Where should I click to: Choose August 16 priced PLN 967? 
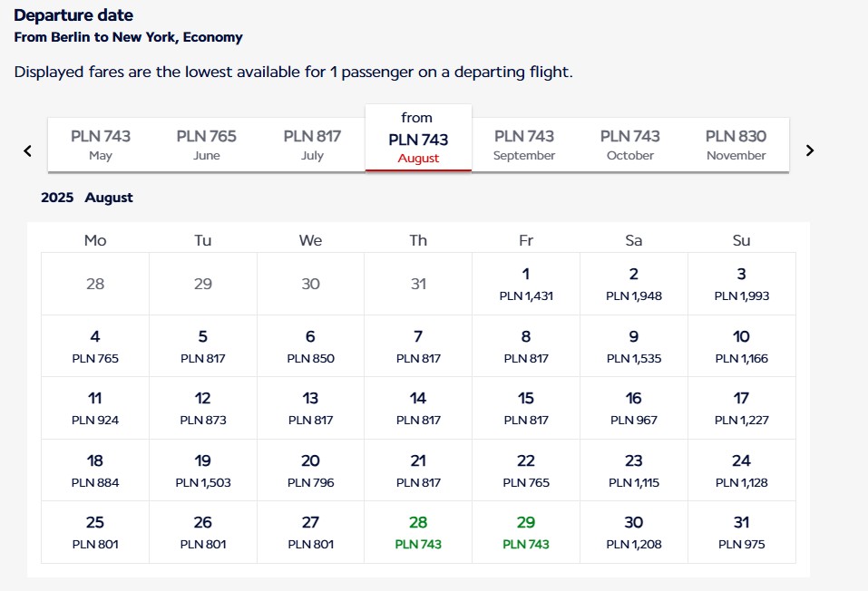[x=634, y=408]
